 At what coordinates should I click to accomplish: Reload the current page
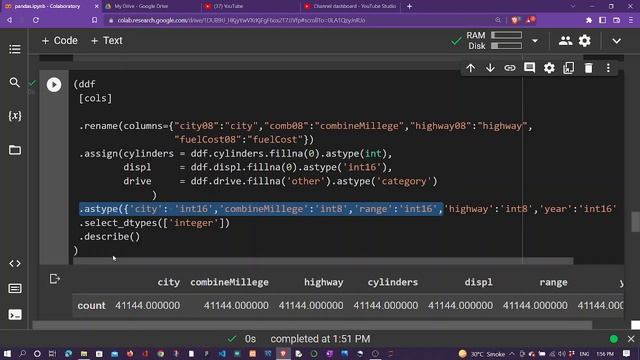(x=36, y=20)
